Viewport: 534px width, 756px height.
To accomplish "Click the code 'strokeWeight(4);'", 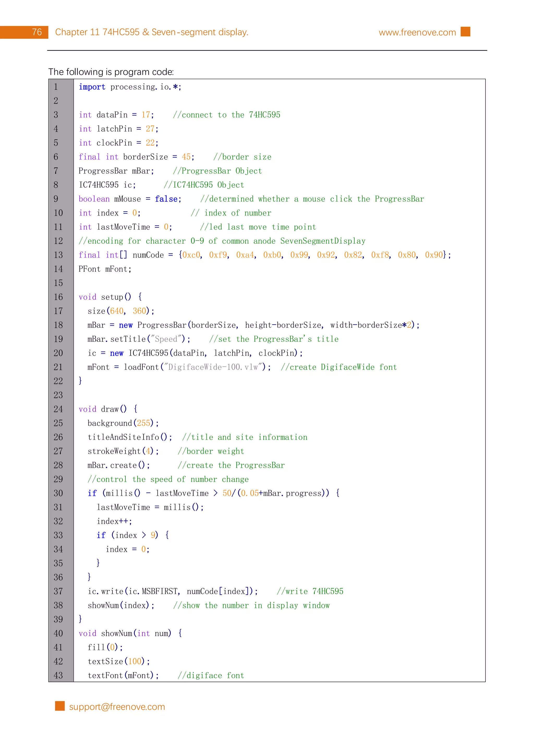I will [x=123, y=451].
